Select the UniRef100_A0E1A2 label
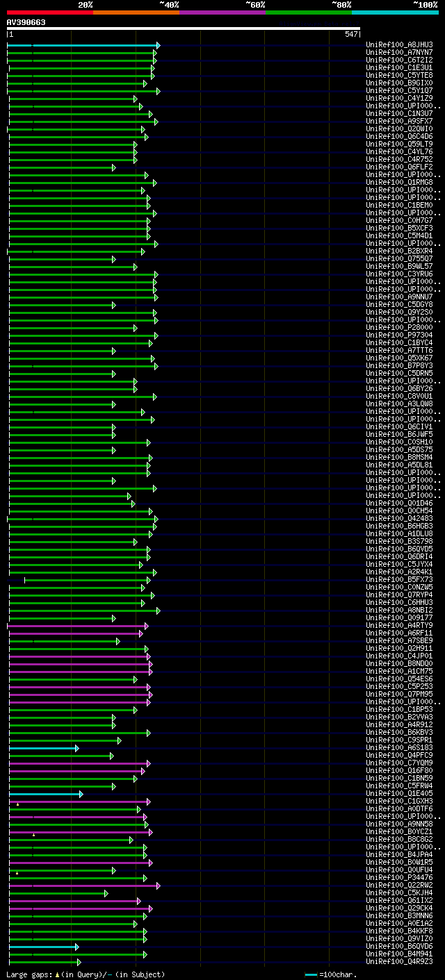 [x=400, y=923]
